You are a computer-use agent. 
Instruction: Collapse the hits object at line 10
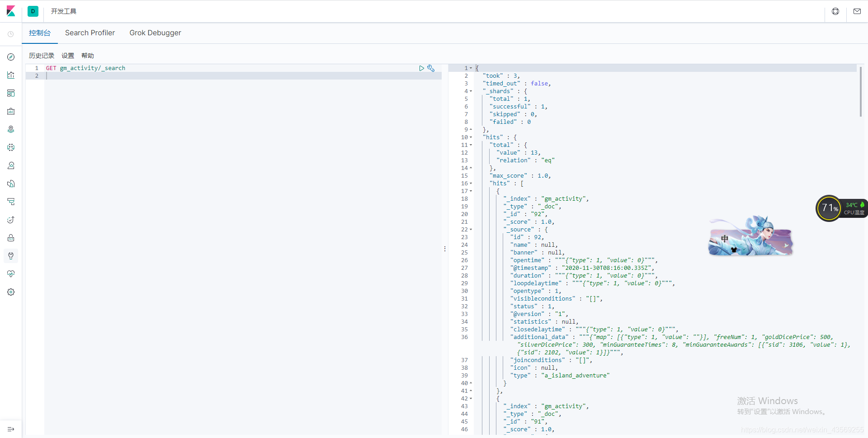(470, 137)
